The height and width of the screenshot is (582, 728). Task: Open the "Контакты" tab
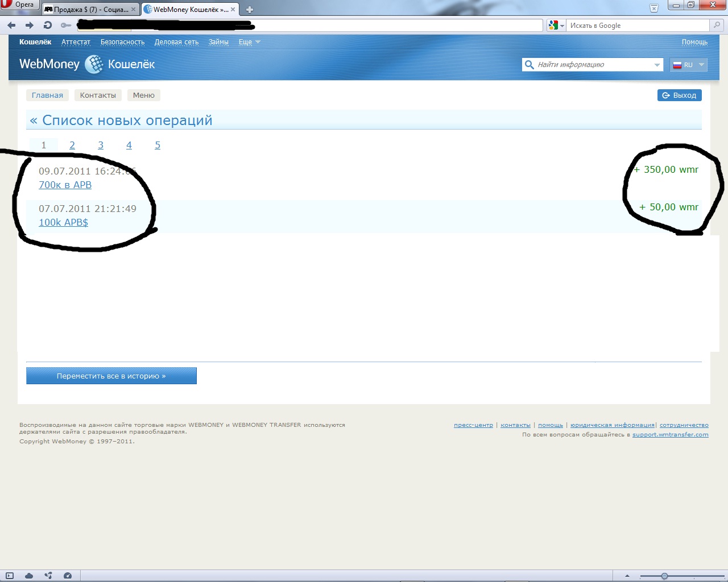[98, 95]
